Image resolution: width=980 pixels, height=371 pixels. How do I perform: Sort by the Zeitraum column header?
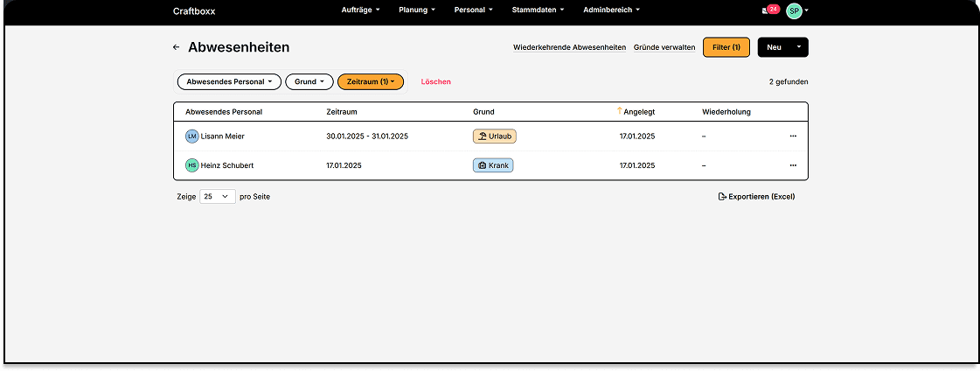[x=342, y=112]
